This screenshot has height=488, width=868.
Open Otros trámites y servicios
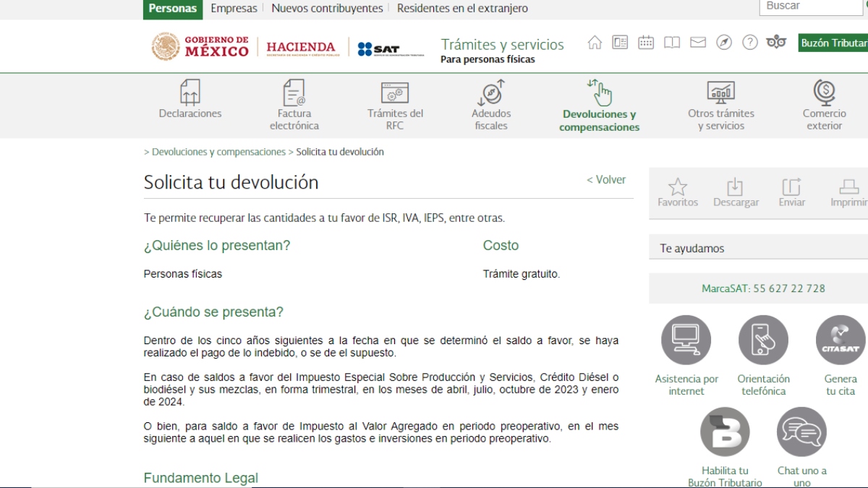pyautogui.click(x=720, y=105)
